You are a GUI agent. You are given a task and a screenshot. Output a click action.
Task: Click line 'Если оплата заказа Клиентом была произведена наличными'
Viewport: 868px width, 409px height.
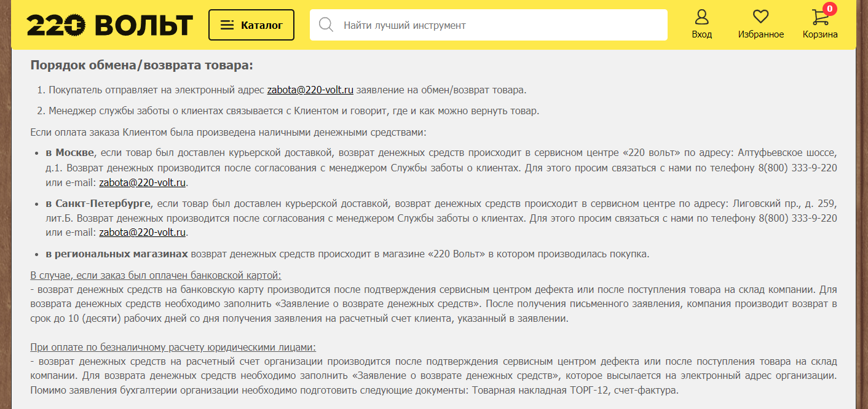coord(228,132)
